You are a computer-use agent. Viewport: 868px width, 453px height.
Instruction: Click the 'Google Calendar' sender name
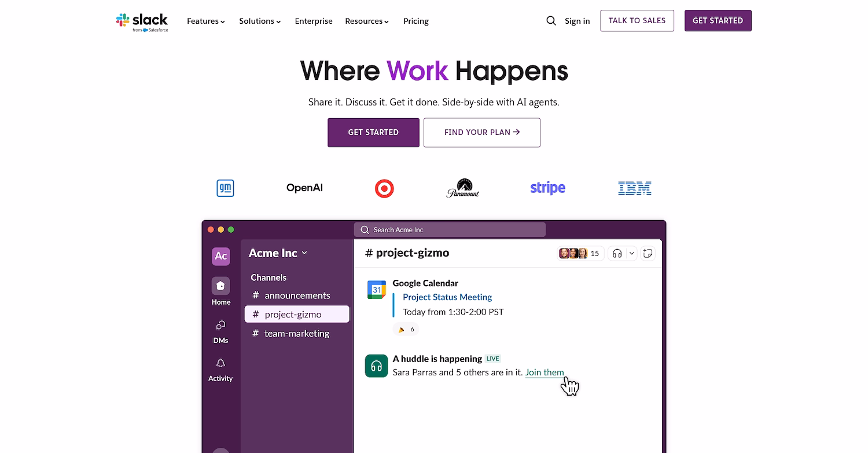(x=425, y=283)
